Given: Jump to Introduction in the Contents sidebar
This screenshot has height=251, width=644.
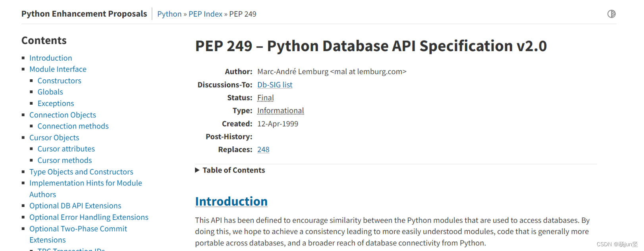Looking at the screenshot, I should click(x=50, y=58).
